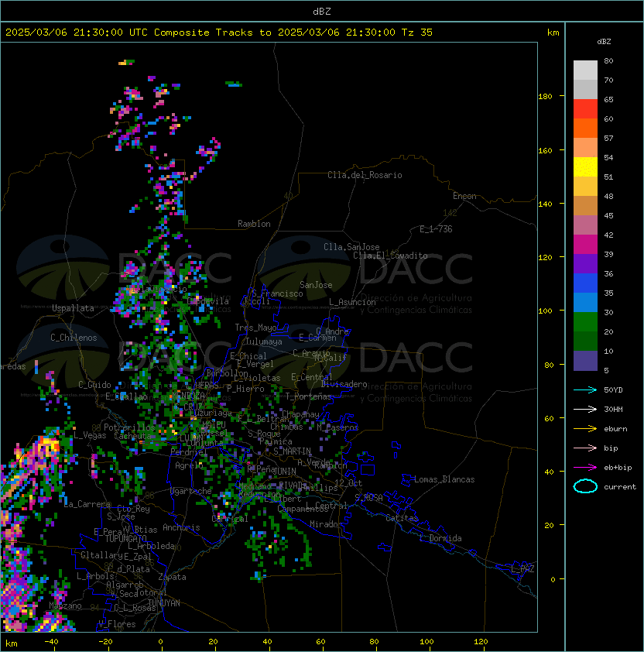This screenshot has height=652, width=644.
Task: Click the pale pink bip arrow in legend
Action: click(585, 448)
